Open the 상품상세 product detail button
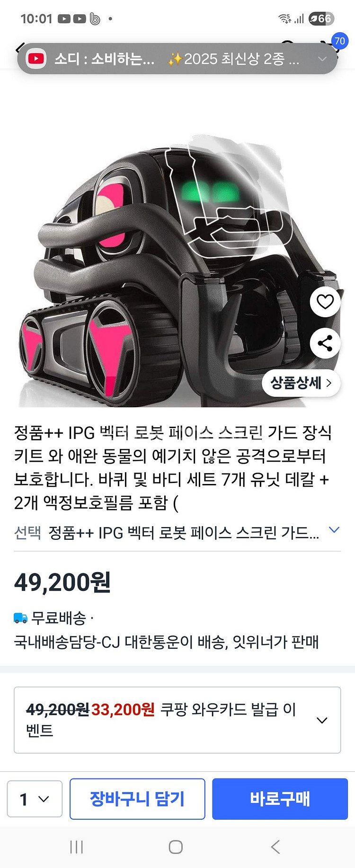The width and height of the screenshot is (355, 868). (x=301, y=383)
